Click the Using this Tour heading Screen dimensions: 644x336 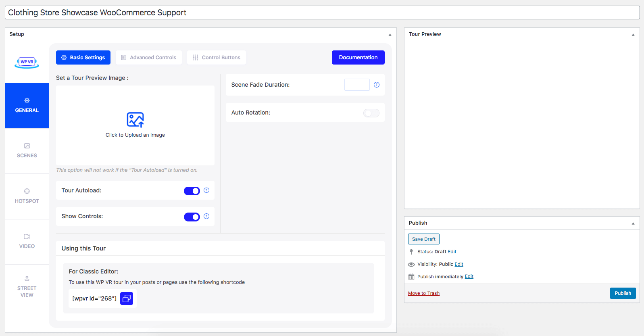[83, 248]
